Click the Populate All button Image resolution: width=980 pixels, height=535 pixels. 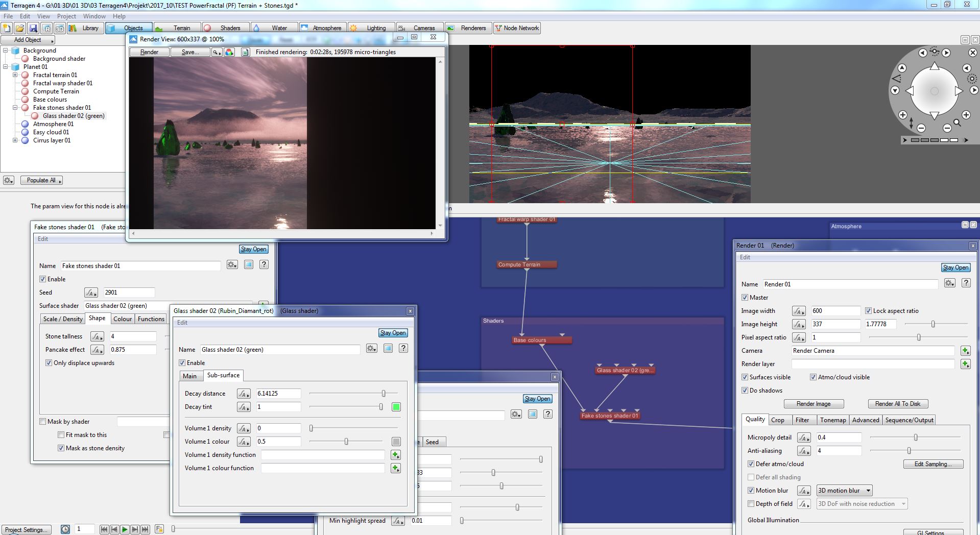(41, 180)
